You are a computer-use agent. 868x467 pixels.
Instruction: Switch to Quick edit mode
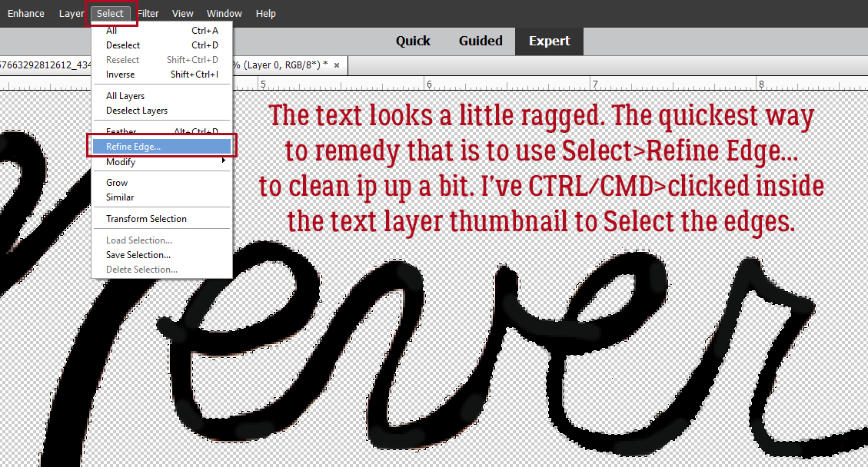tap(413, 41)
